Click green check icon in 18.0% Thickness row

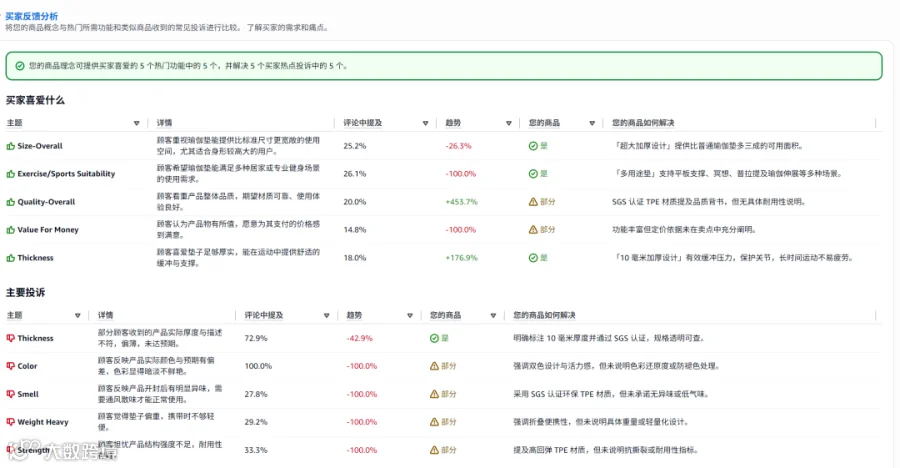coord(533,258)
